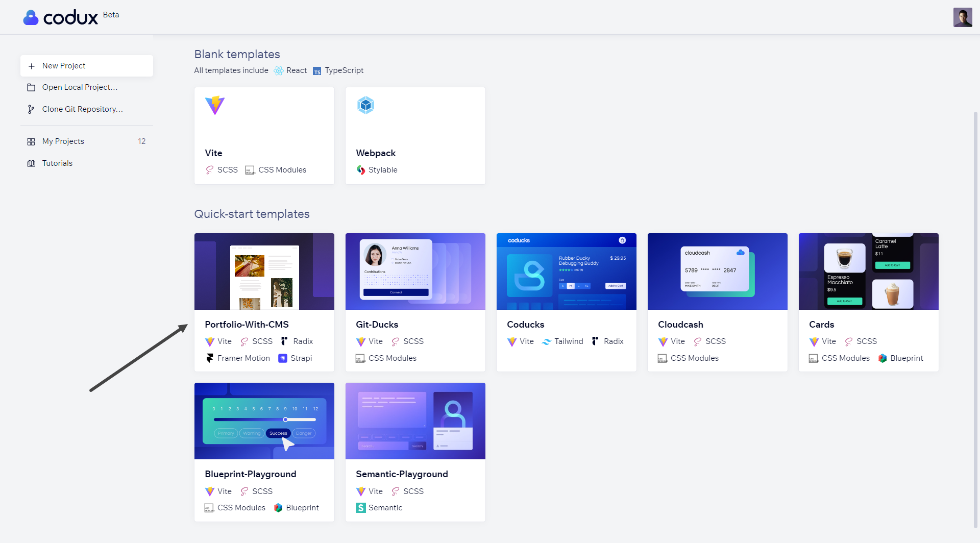Open Tutorials in the sidebar
The width and height of the screenshot is (980, 543).
pos(87,163)
